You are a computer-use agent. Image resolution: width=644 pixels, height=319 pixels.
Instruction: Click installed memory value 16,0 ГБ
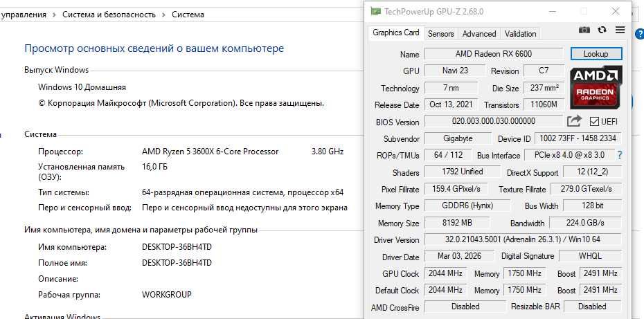coord(155,167)
